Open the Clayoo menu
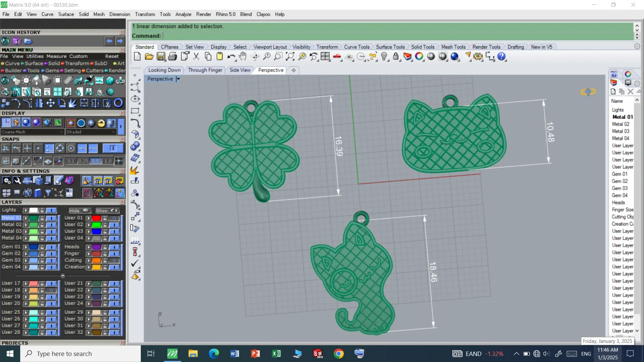 tap(263, 14)
